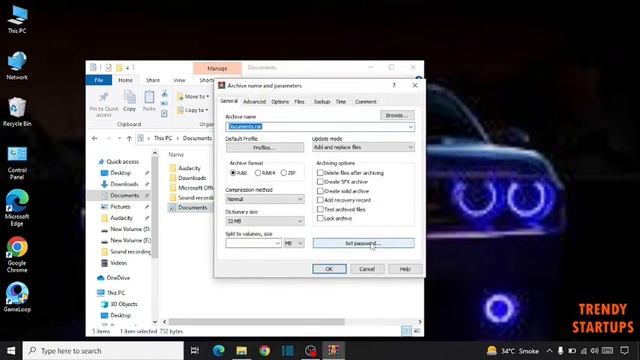The width and height of the screenshot is (640, 360).
Task: Open the notification center icon
Action: 624,351
